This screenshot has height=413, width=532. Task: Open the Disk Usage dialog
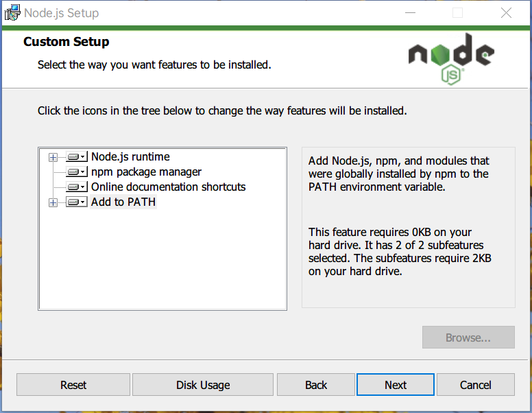[x=203, y=385]
